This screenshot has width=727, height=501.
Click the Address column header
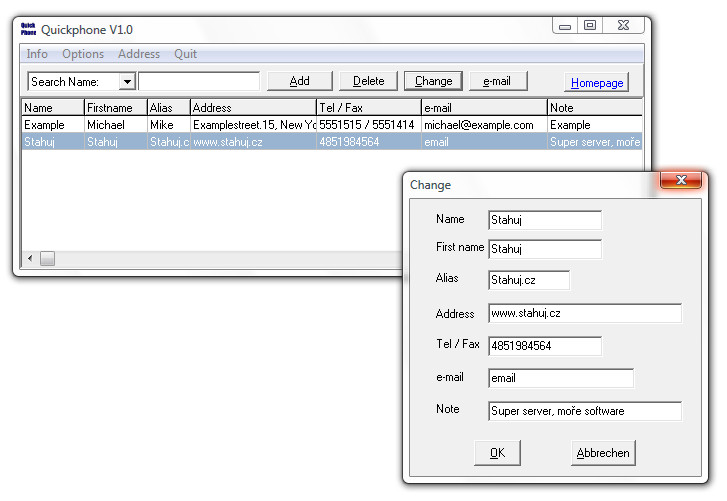point(253,108)
